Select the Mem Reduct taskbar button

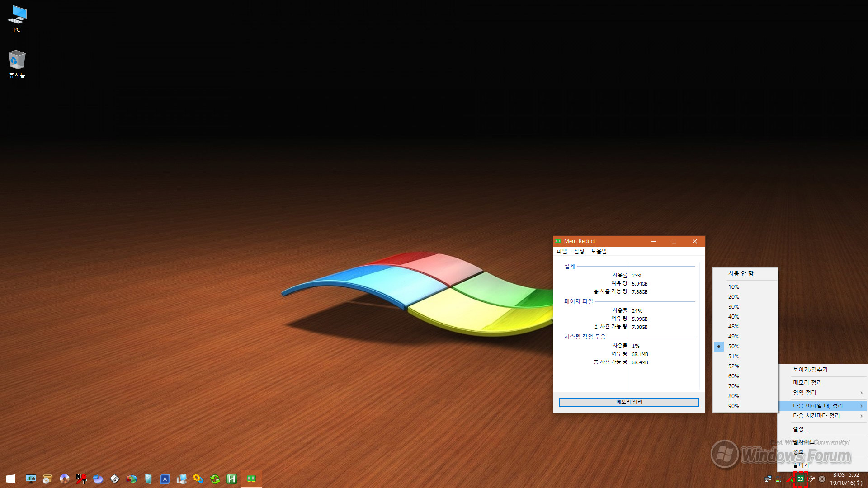[x=251, y=479]
